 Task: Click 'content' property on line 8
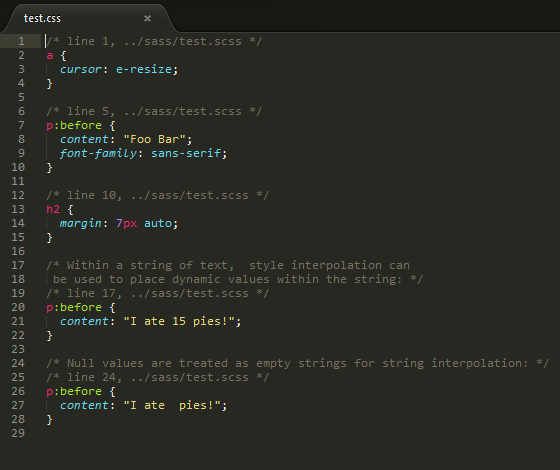pos(84,139)
